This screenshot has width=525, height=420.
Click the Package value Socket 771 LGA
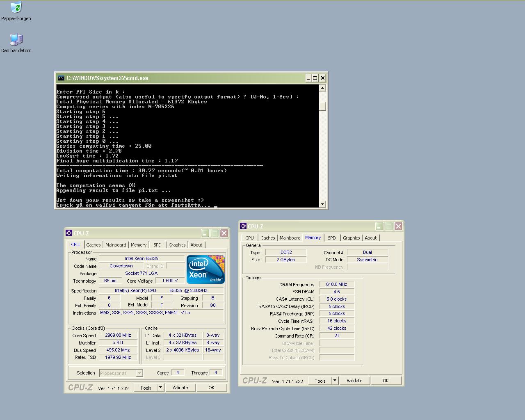[142, 273]
